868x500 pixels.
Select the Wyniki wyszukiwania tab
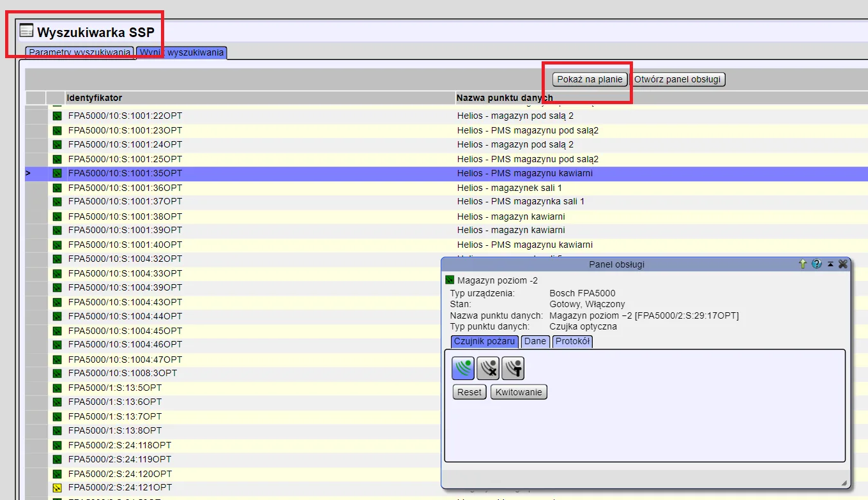pyautogui.click(x=181, y=52)
